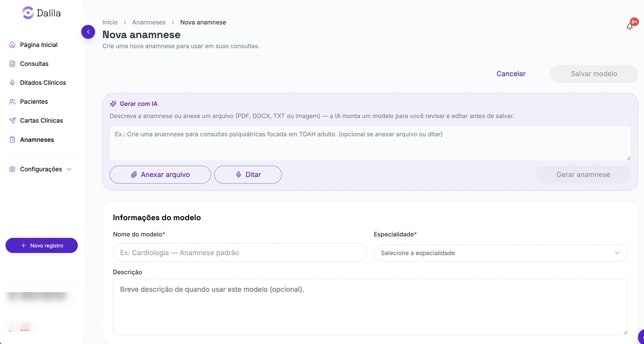
Task: Collapse the sidebar with the purple arrow button
Action: pos(88,32)
